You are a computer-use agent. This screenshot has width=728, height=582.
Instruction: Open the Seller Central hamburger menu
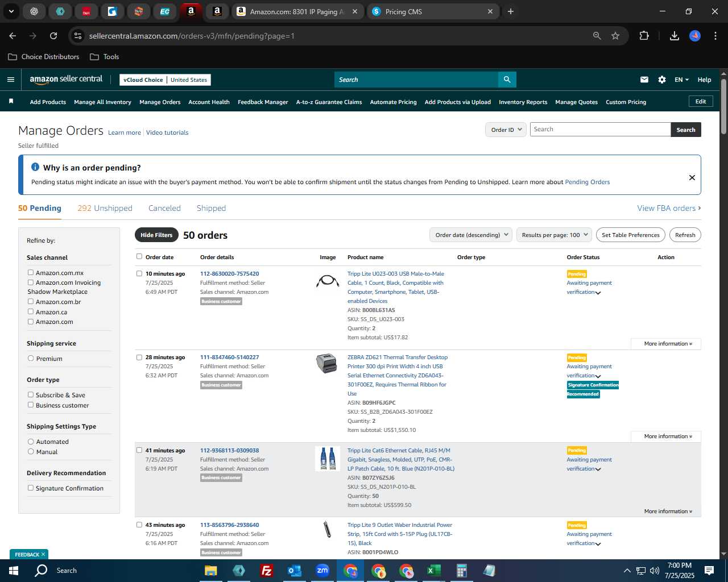pyautogui.click(x=11, y=80)
